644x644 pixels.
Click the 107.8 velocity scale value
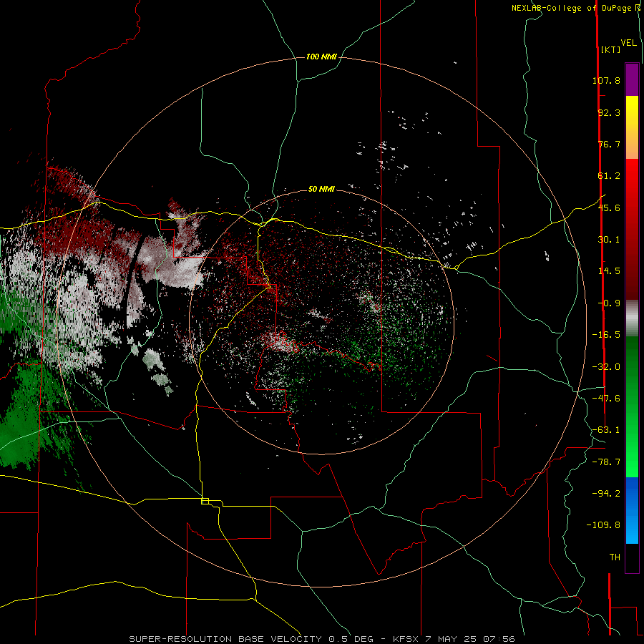[606, 80]
